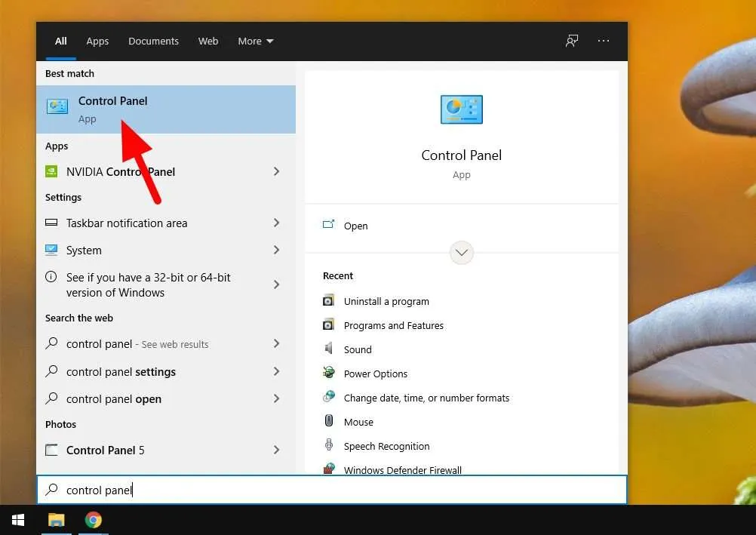Click the Mouse icon in Recent
Screen dimensions: 756x535
click(x=329, y=420)
